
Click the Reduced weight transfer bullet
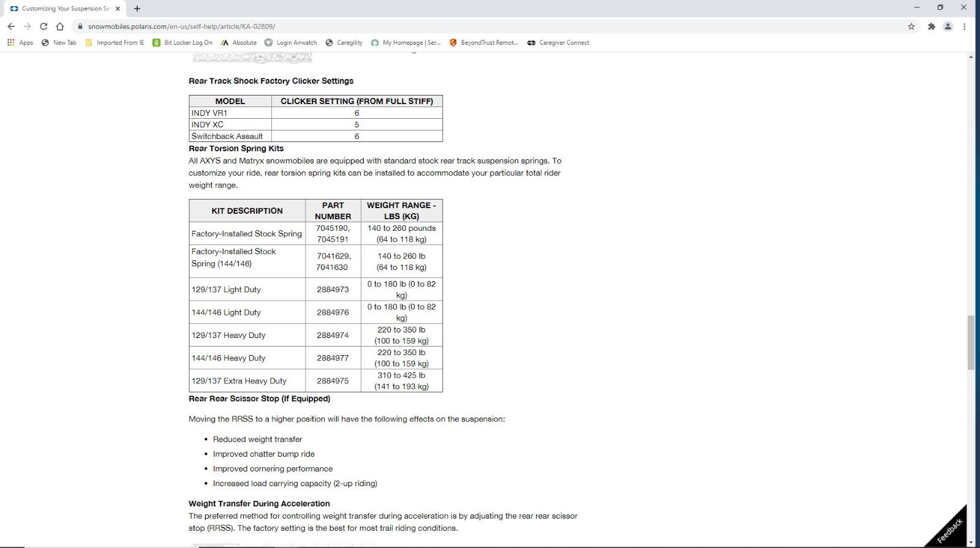pyautogui.click(x=257, y=440)
